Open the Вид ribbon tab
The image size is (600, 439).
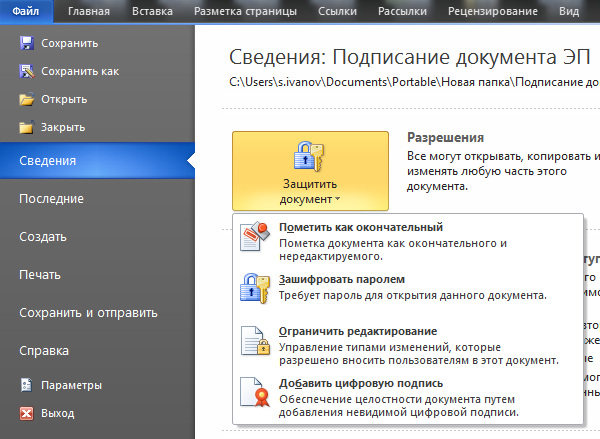pos(569,11)
